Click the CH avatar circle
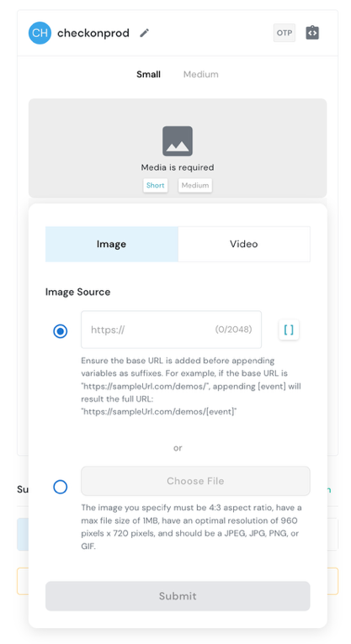 tap(40, 33)
